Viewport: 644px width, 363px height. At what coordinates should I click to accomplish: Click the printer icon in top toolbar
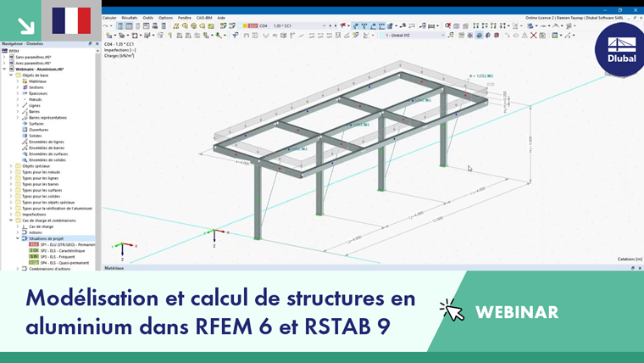(x=155, y=26)
